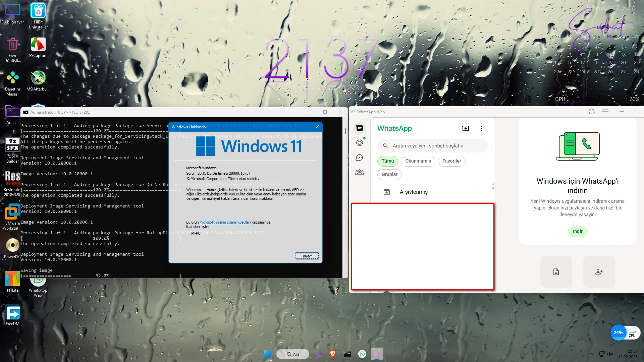
Task: Click the browser extensions puzzle icon
Action: click(592, 112)
